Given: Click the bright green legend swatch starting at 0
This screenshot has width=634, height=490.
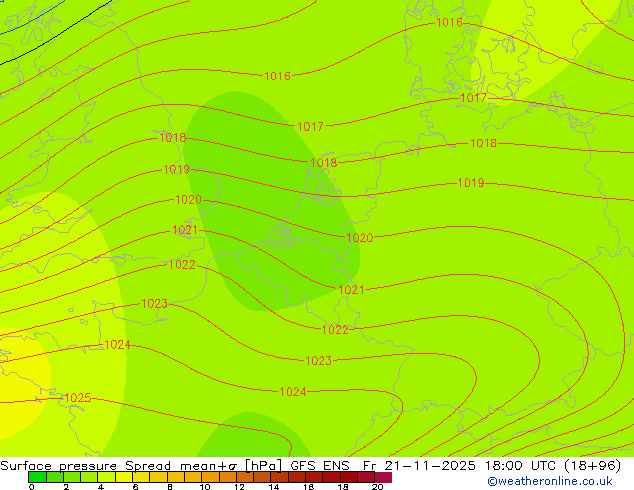Looking at the screenshot, I should tap(38, 477).
